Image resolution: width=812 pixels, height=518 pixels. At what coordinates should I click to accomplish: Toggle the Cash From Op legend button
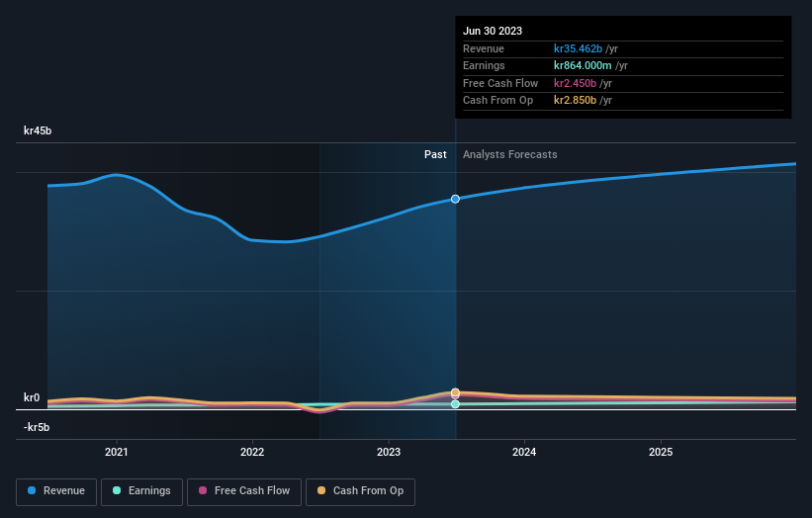pyautogui.click(x=360, y=491)
